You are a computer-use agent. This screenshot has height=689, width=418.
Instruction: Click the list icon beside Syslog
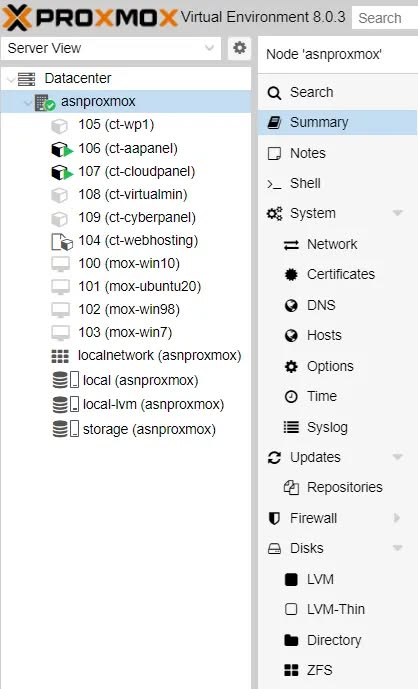tap(291, 427)
